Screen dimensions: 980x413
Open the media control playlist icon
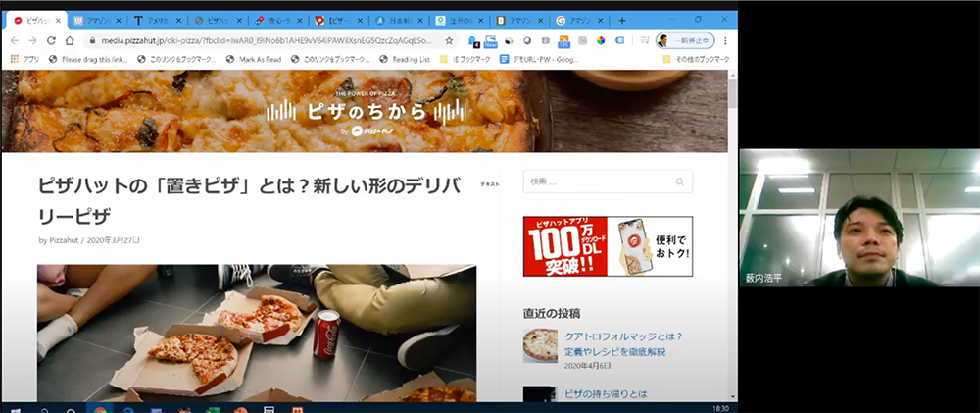coord(645,40)
